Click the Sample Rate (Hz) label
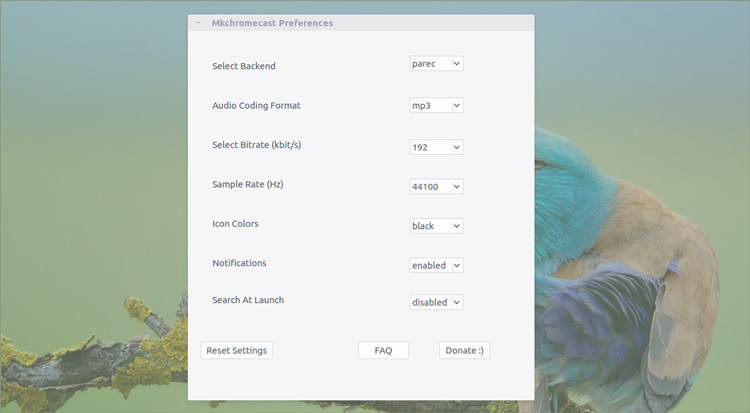 248,184
